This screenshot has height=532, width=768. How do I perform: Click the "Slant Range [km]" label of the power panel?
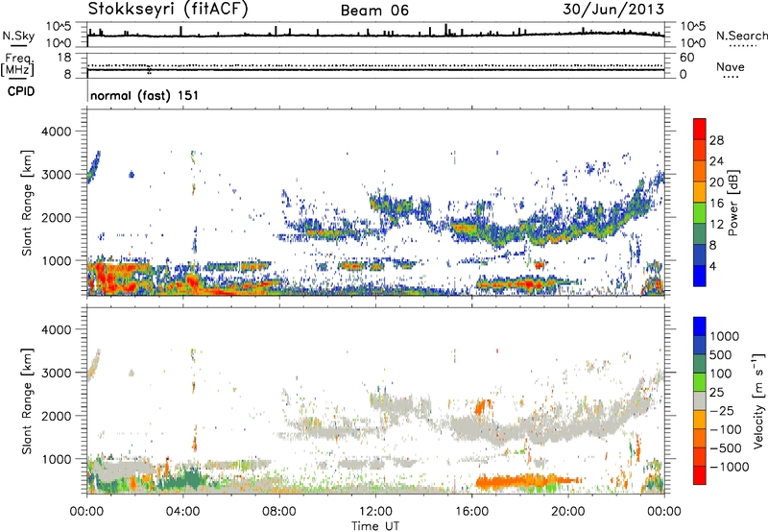(27, 203)
